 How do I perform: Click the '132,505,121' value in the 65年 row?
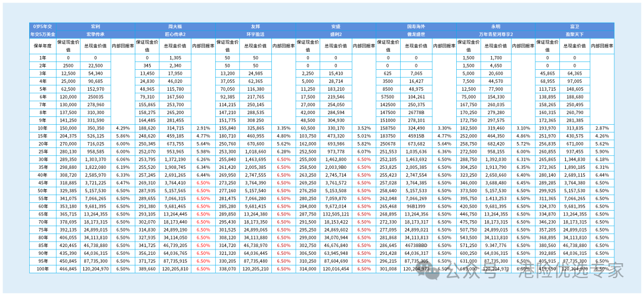[x=336, y=214]
